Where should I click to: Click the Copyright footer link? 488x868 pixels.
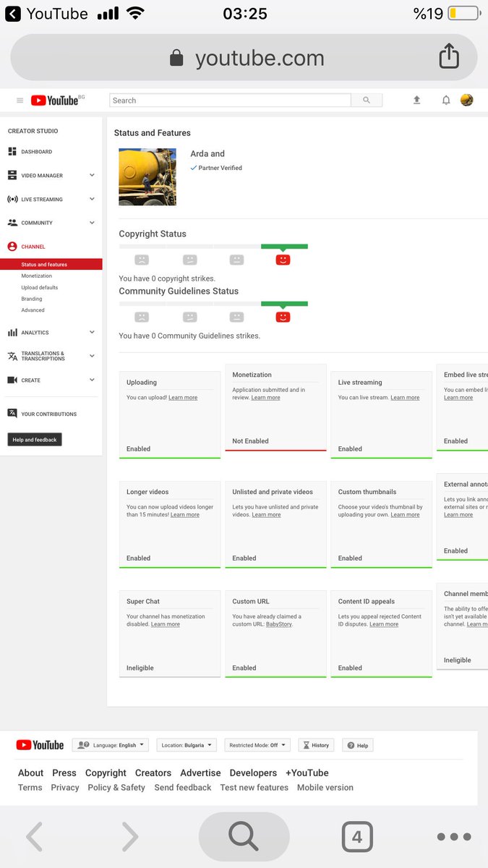click(106, 773)
